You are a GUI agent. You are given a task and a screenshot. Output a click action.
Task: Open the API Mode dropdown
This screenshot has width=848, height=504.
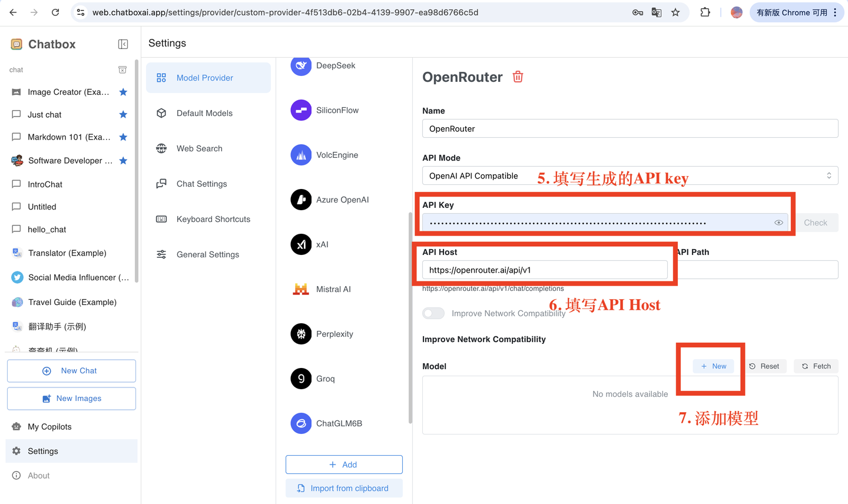coord(630,175)
